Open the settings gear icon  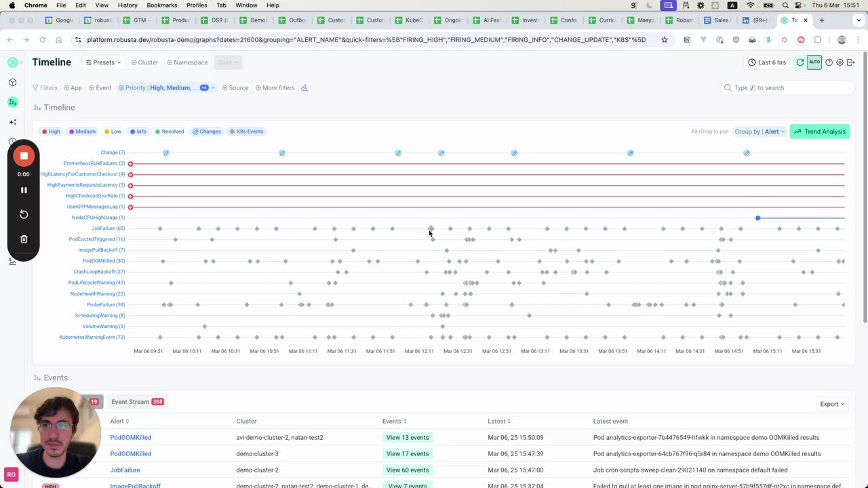(840, 62)
